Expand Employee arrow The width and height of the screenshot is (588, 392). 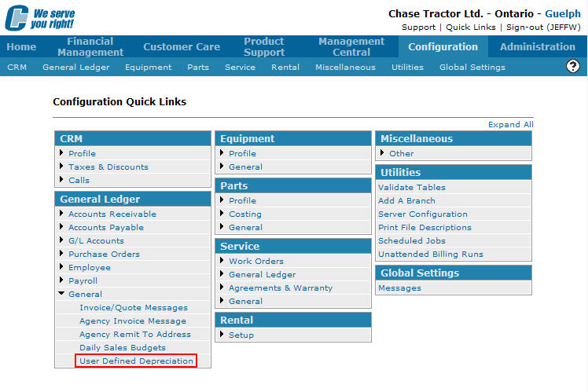pos(61,267)
